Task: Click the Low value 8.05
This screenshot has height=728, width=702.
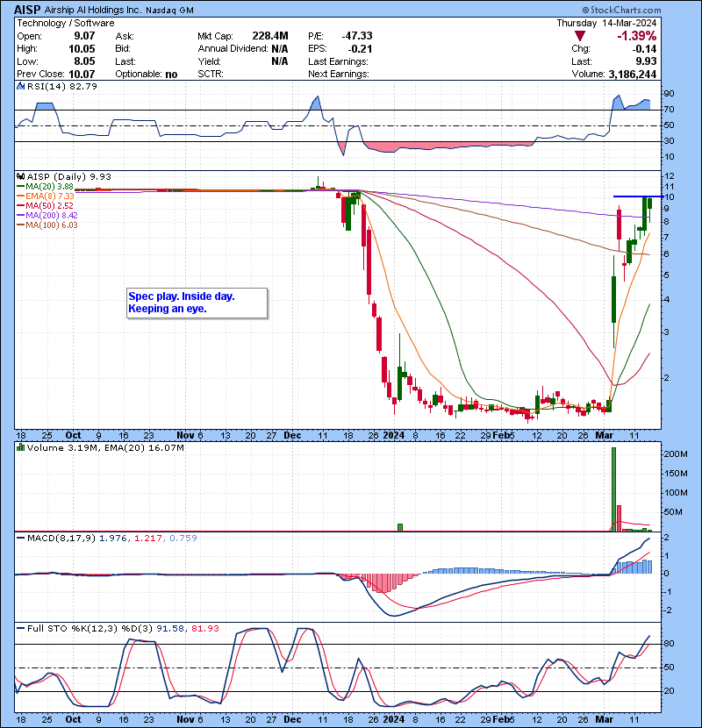Action: click(84, 61)
